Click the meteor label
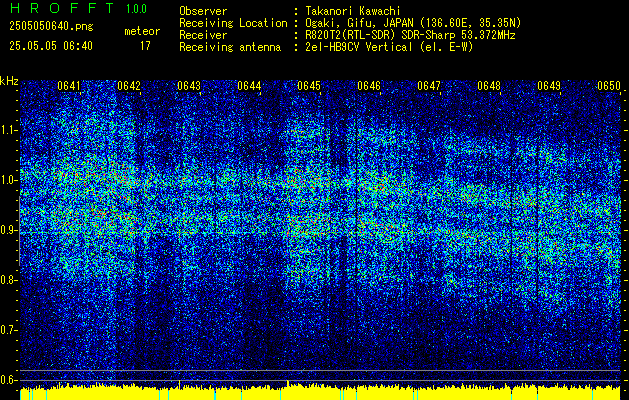Image resolution: width=629 pixels, height=400 pixels. point(142,31)
